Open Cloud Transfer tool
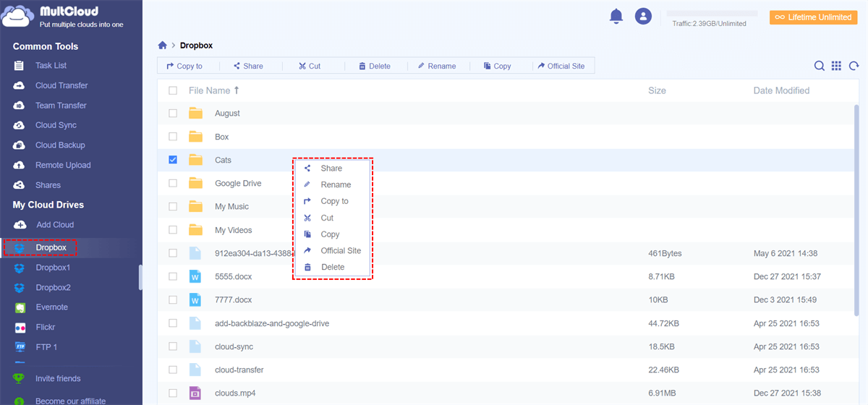Image resolution: width=868 pixels, height=405 pixels. coord(61,85)
